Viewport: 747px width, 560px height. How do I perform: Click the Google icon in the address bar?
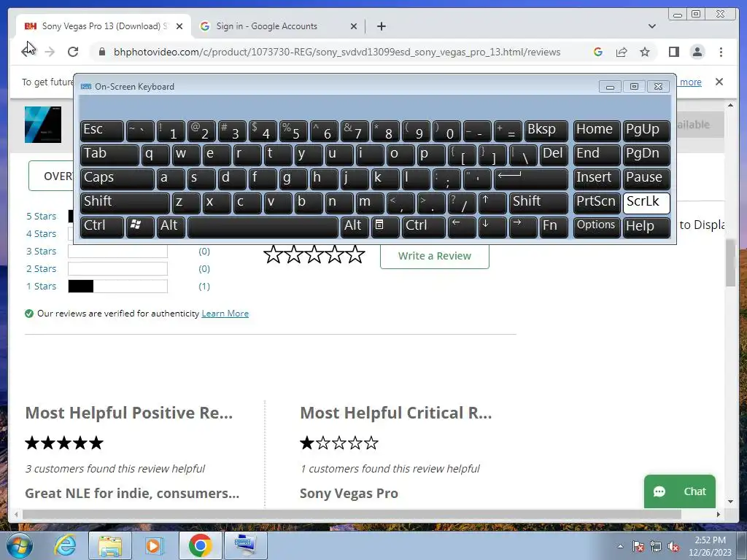tap(598, 52)
